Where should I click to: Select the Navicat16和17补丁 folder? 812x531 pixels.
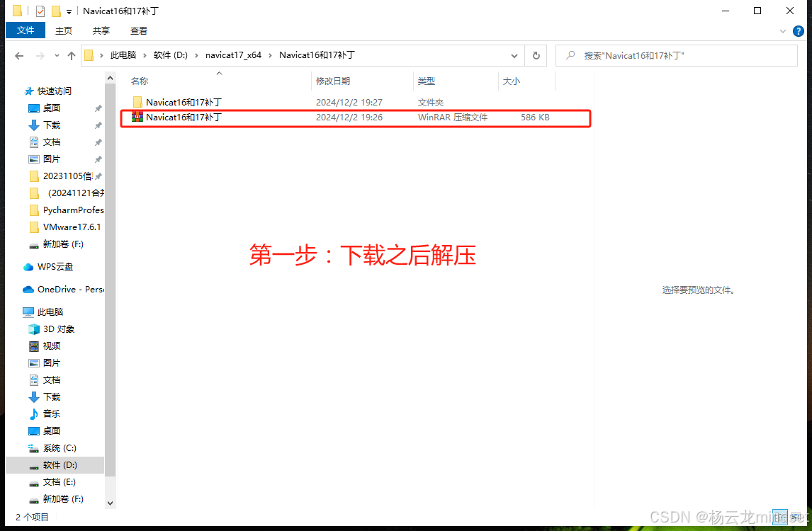click(184, 102)
